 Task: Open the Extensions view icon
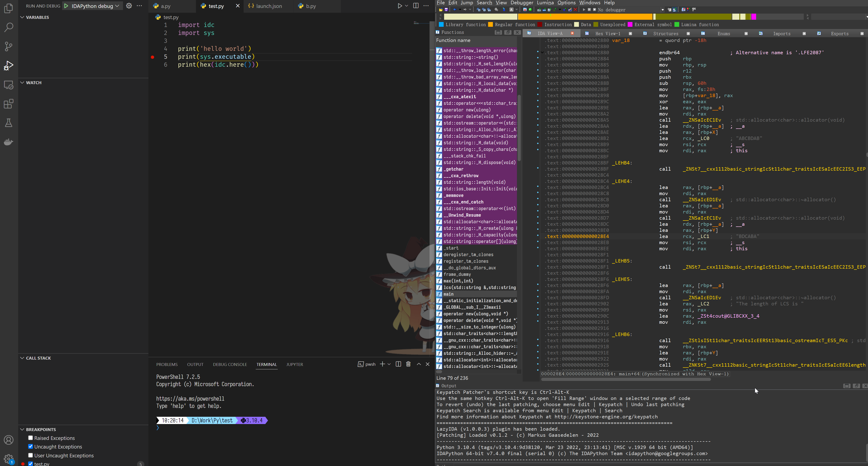tap(9, 104)
